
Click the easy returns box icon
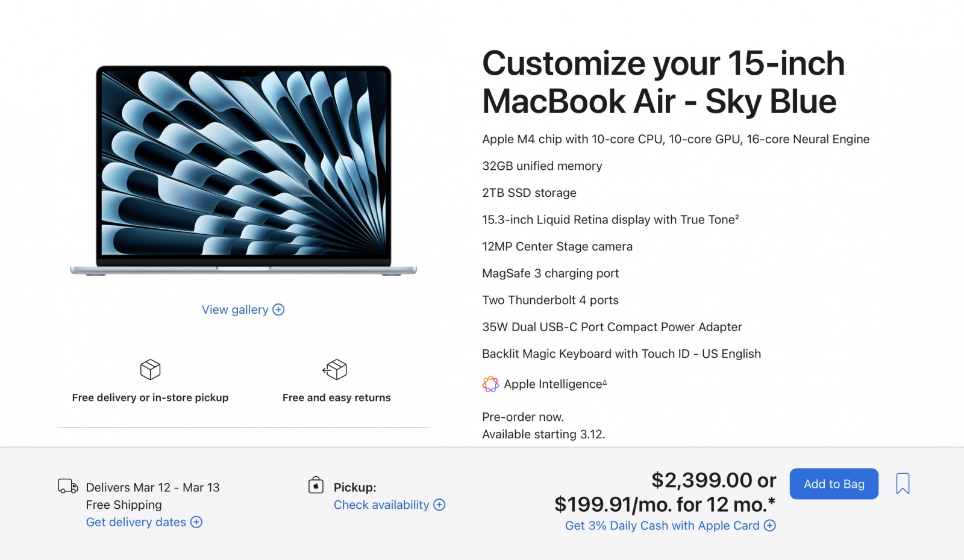[336, 369]
